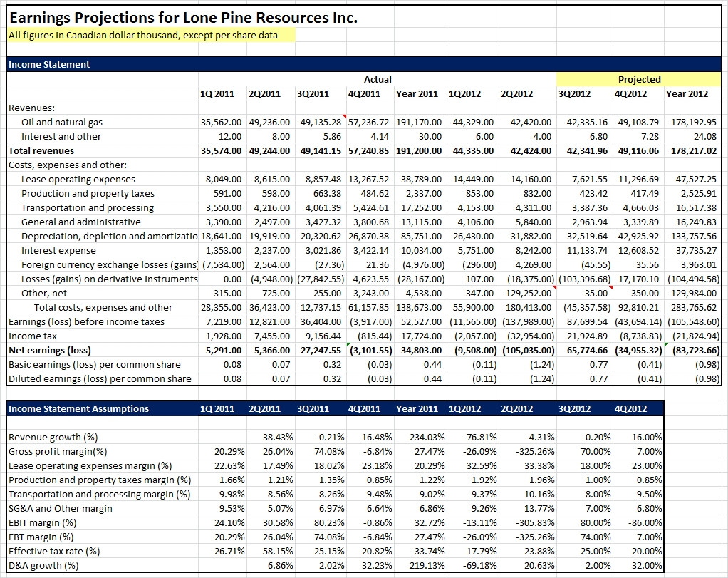Select the Actual column group header
The width and height of the screenshot is (728, 578).
tap(378, 79)
